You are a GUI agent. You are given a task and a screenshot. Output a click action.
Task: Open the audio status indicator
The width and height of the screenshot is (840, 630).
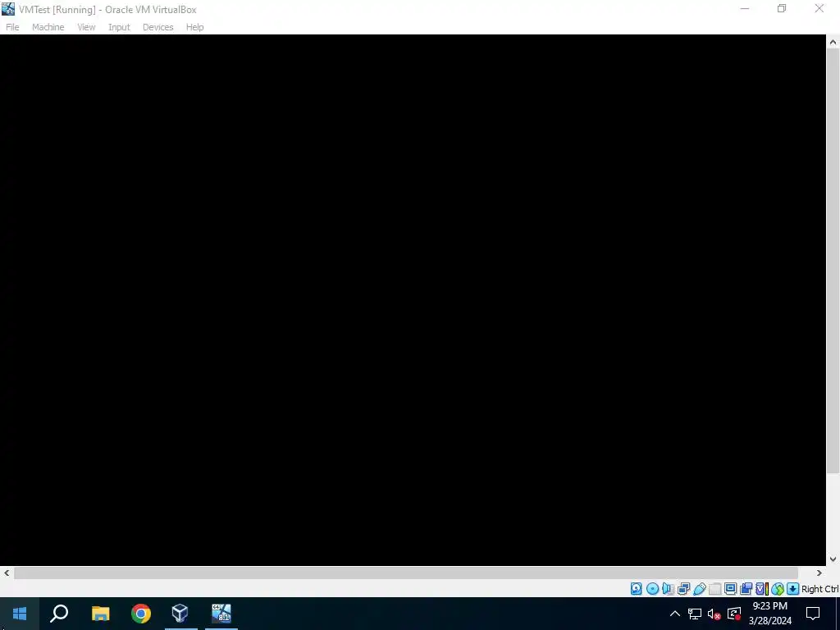coord(668,589)
